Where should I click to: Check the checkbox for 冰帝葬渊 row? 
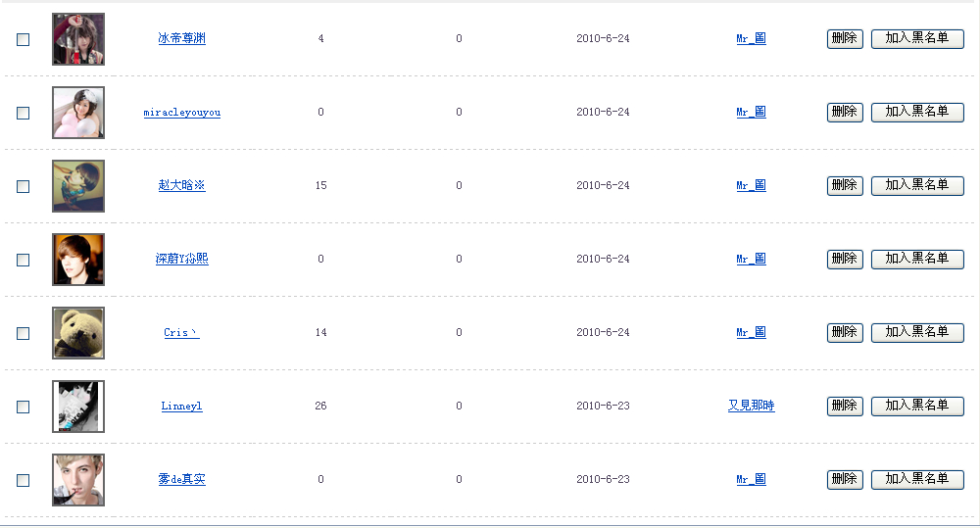24,39
